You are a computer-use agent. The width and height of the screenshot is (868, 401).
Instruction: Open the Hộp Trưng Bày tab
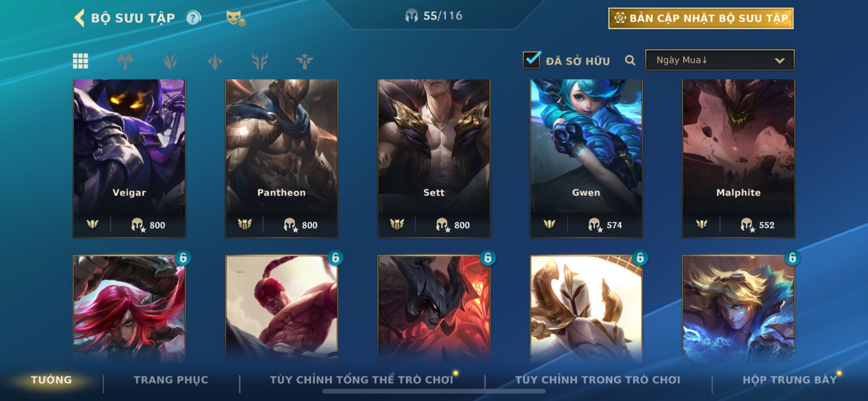tap(789, 380)
